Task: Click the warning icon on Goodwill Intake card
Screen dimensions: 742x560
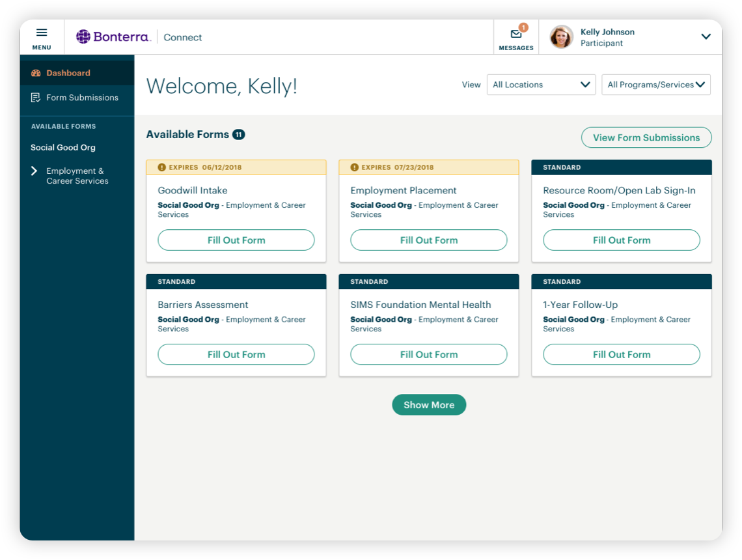Action: [x=162, y=167]
